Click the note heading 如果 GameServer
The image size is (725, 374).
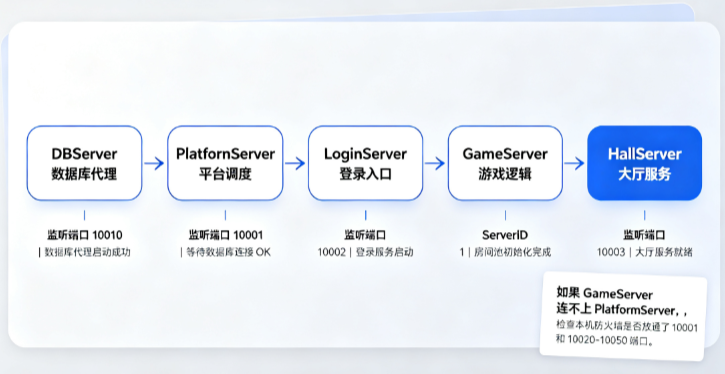click(x=604, y=294)
